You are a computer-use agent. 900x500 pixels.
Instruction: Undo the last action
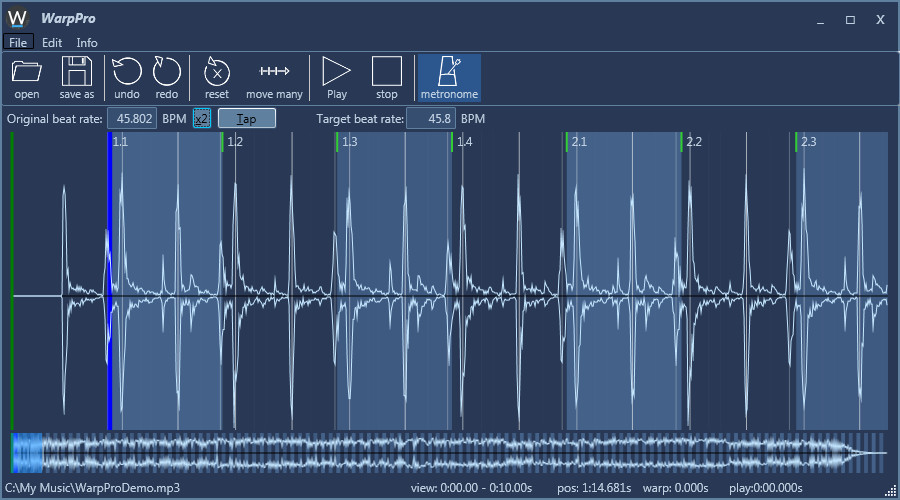coord(126,77)
